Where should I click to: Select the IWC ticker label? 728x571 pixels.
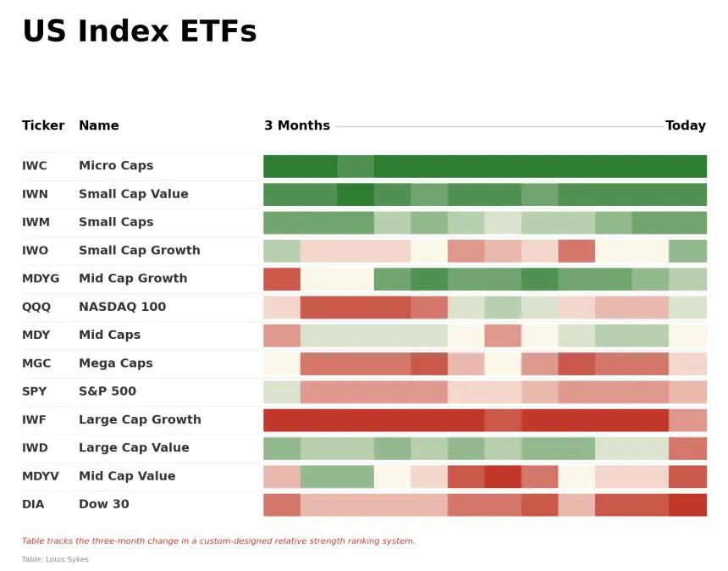coord(35,166)
